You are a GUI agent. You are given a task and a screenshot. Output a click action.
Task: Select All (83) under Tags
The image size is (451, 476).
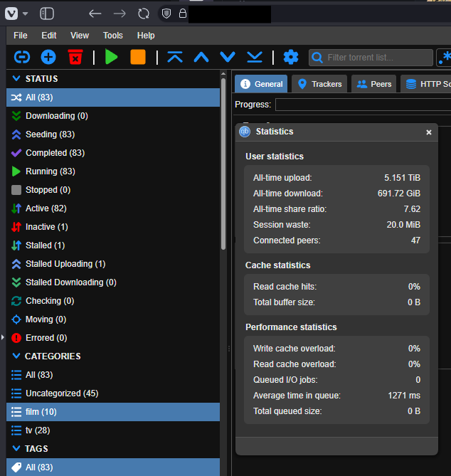click(113, 467)
